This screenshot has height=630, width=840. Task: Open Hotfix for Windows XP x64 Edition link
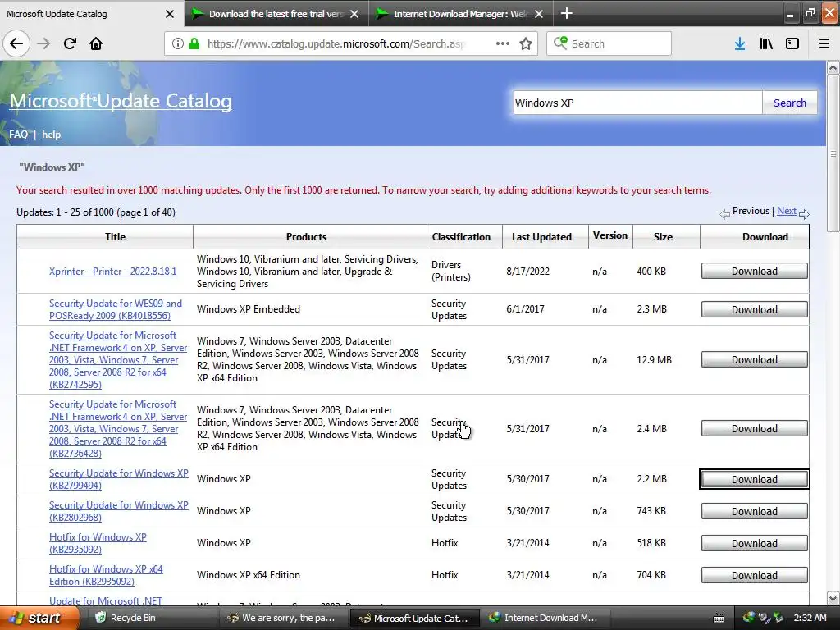[106, 575]
